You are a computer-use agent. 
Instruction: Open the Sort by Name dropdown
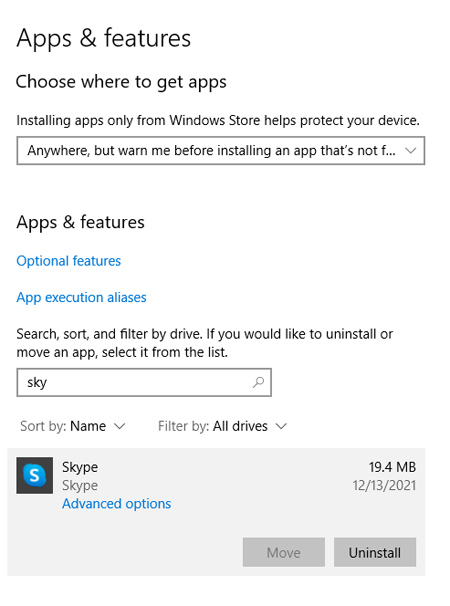(73, 426)
